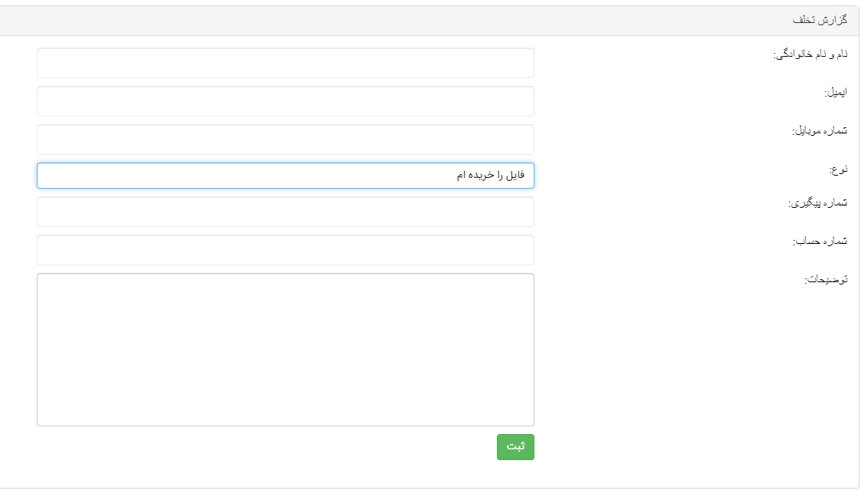Select the شماره موبایل label
The image size is (868, 500).
click(819, 131)
